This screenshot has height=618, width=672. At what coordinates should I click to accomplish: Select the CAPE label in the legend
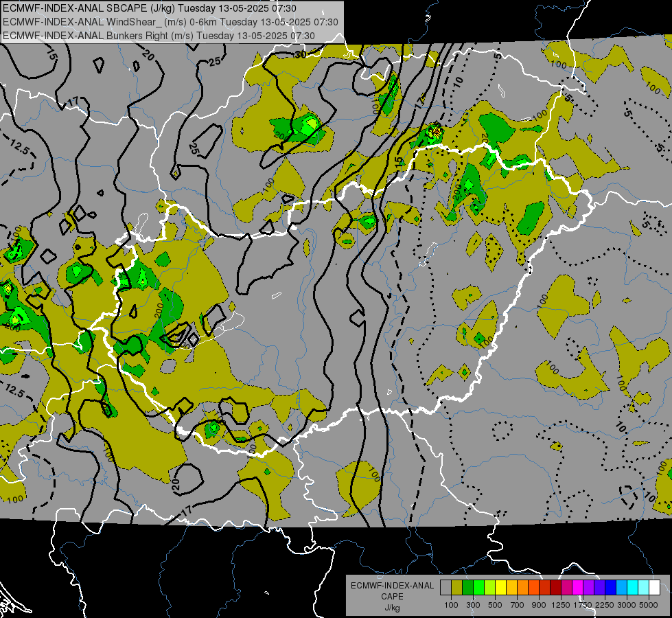point(392,596)
